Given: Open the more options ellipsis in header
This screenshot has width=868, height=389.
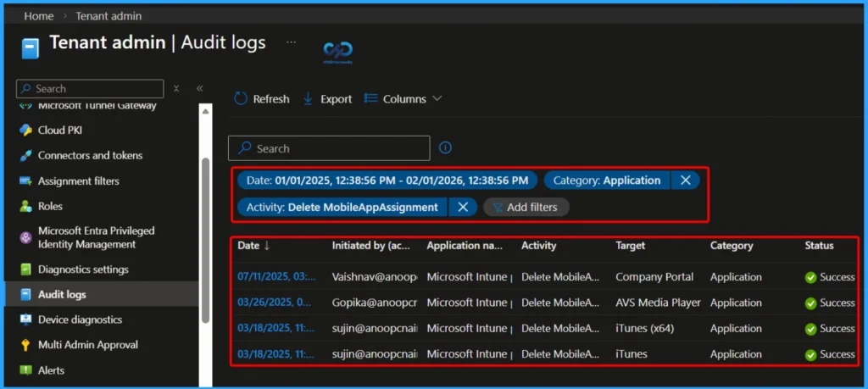Looking at the screenshot, I should coord(292,42).
